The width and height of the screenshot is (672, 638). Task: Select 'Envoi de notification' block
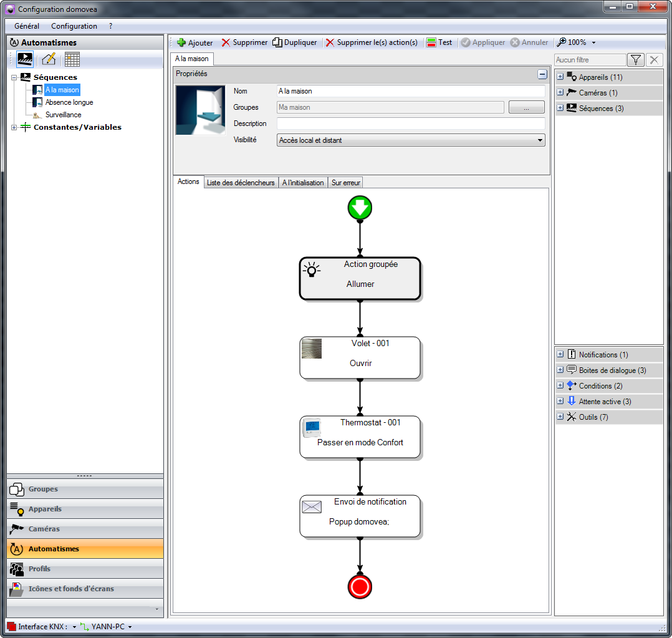(x=360, y=516)
